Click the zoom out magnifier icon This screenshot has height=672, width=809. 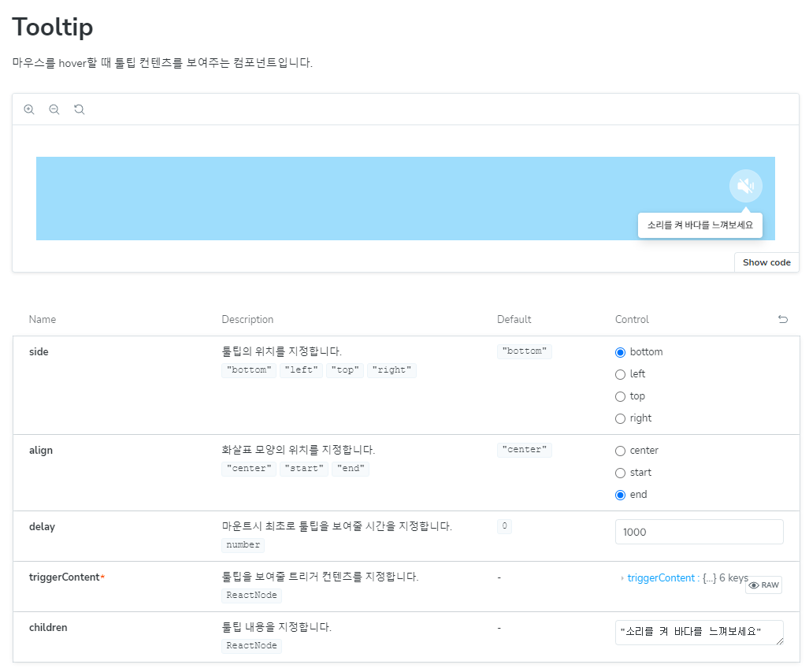pyautogui.click(x=54, y=110)
